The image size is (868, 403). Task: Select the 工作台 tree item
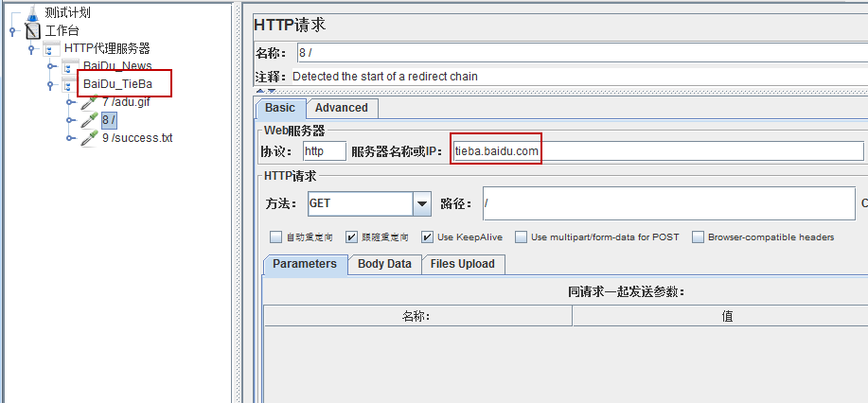click(x=62, y=31)
